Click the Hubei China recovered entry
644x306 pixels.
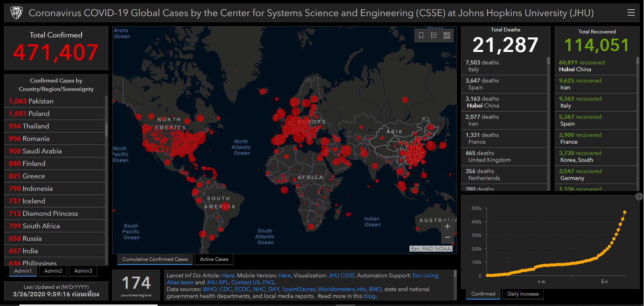(x=596, y=66)
